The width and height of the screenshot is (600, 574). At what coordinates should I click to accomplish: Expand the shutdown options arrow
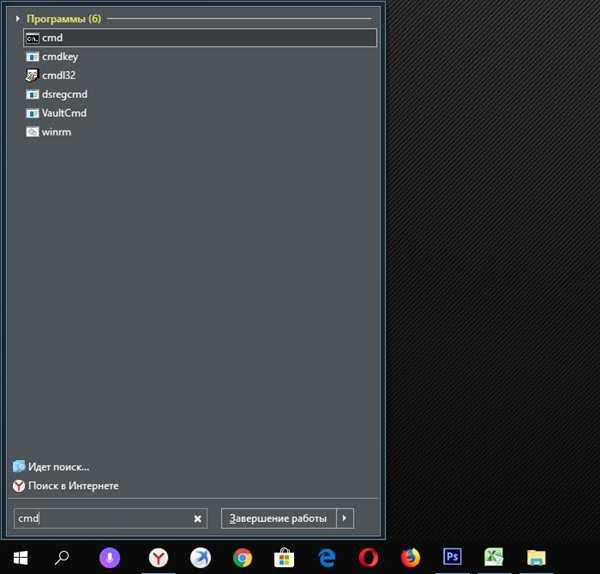[x=345, y=518]
